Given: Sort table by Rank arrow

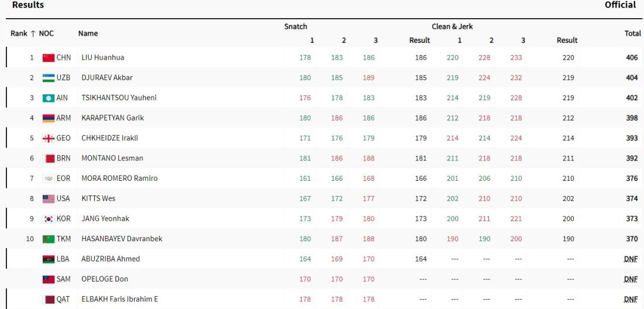Looking at the screenshot, I should coord(33,33).
